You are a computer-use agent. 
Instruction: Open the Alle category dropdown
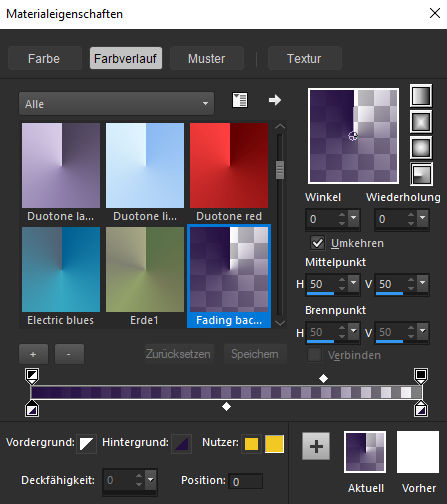click(116, 104)
